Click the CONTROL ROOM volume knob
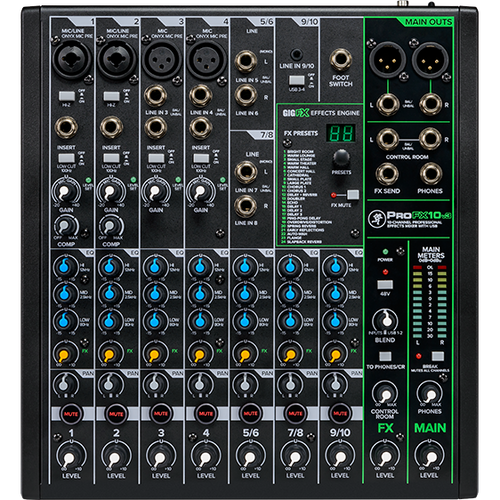 pyautogui.click(x=385, y=394)
